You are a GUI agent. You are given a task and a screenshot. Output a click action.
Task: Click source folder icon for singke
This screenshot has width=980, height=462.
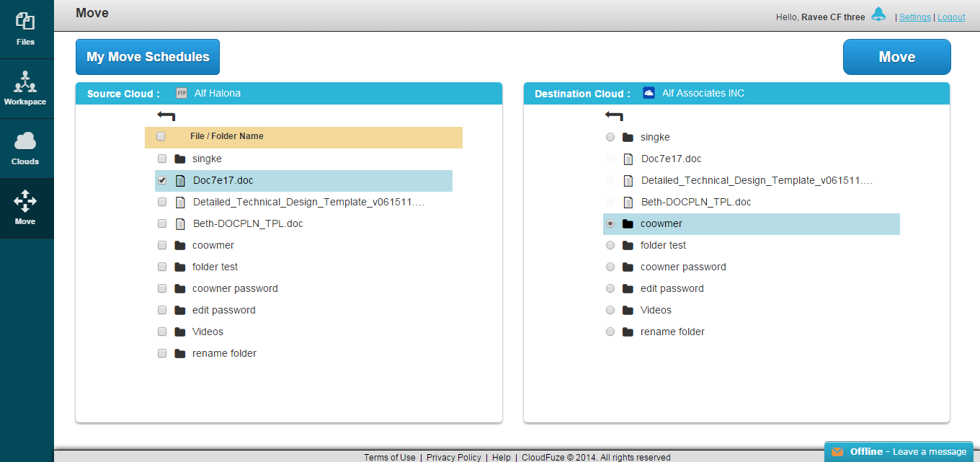[x=179, y=159]
